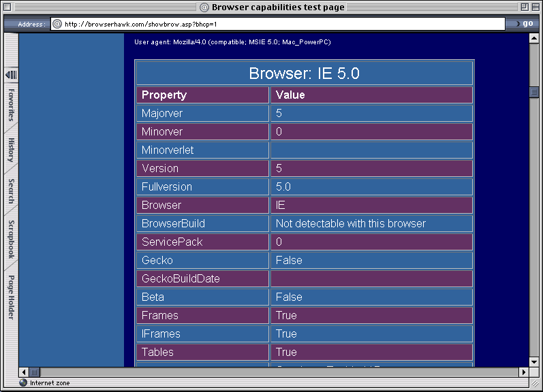The width and height of the screenshot is (543, 392).
Task: Click the Internet zone globe icon
Action: (x=23, y=383)
